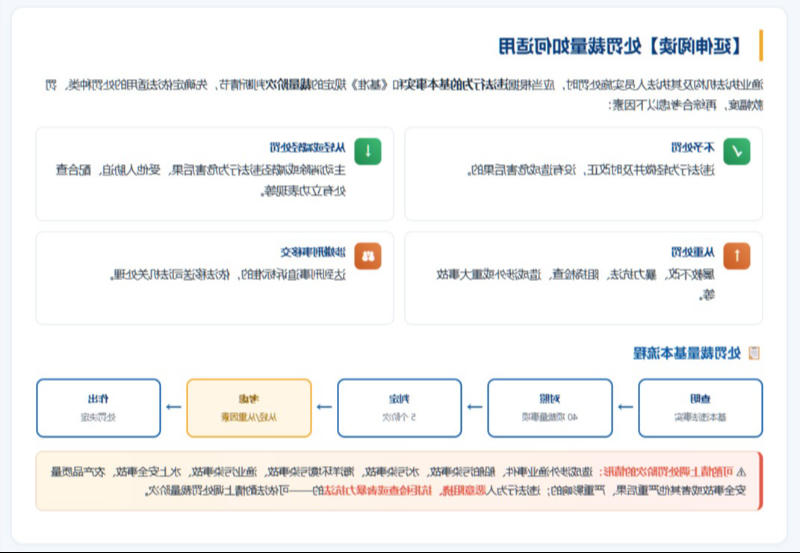
Task: Click the green checkmark icon for 不予处罚
Action: [737, 152]
